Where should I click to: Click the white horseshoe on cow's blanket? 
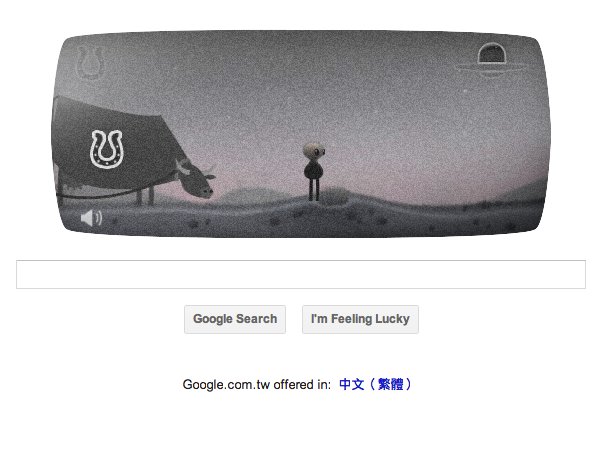107,149
